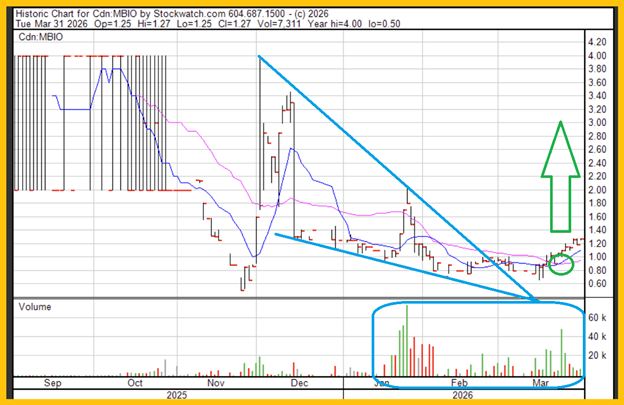Click the 2026 year label
Screen dimensions: 624x405
coord(459,395)
